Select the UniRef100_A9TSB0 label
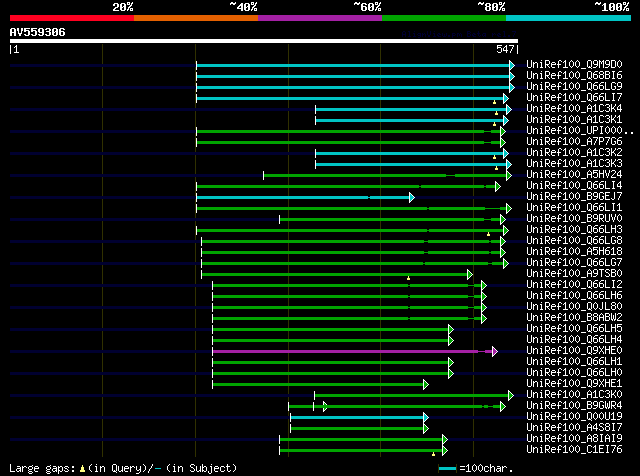This screenshot has width=640, height=476. click(574, 274)
